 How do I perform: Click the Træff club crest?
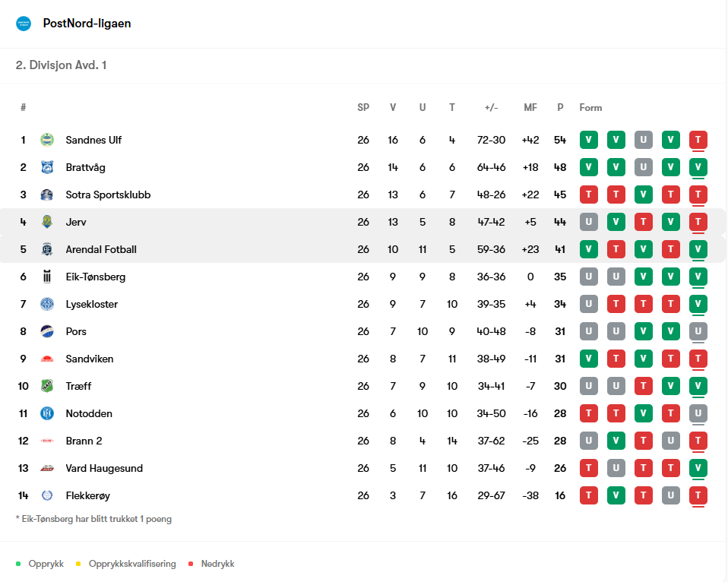tap(47, 386)
